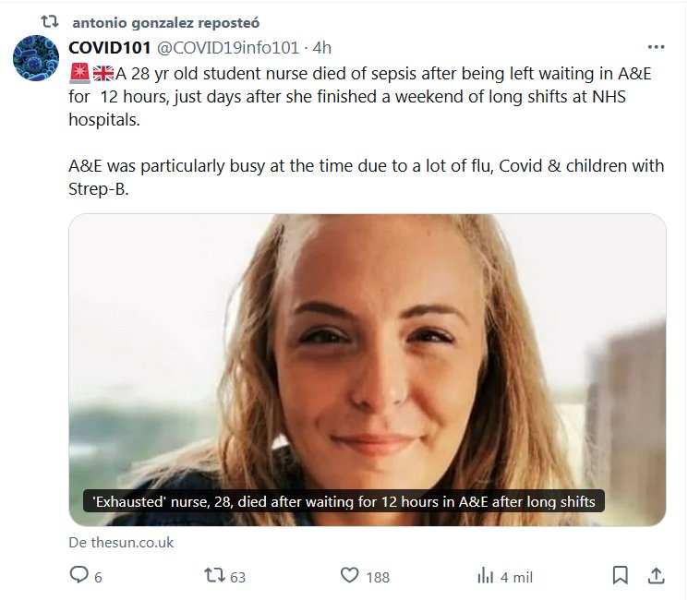Open the 4h timestamp permalink

[322, 47]
